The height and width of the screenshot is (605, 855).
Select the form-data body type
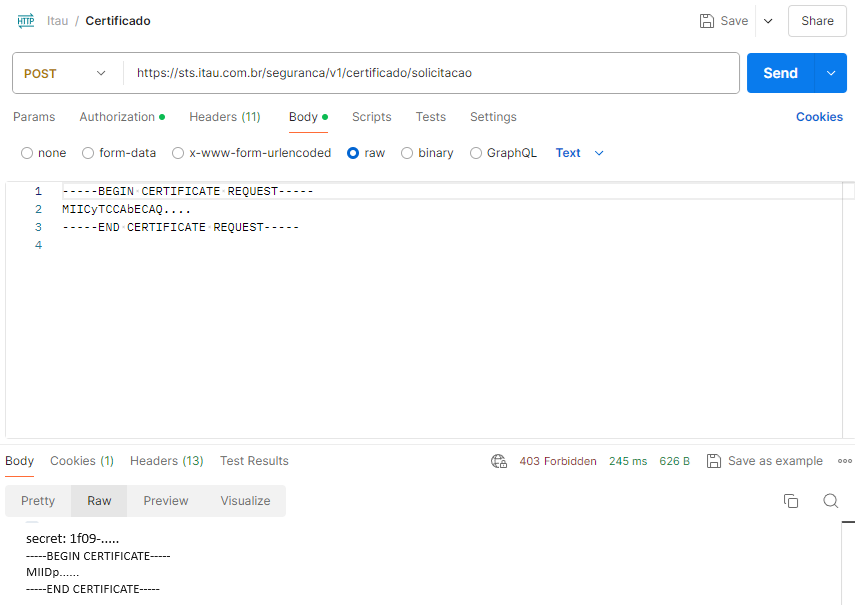(x=88, y=153)
